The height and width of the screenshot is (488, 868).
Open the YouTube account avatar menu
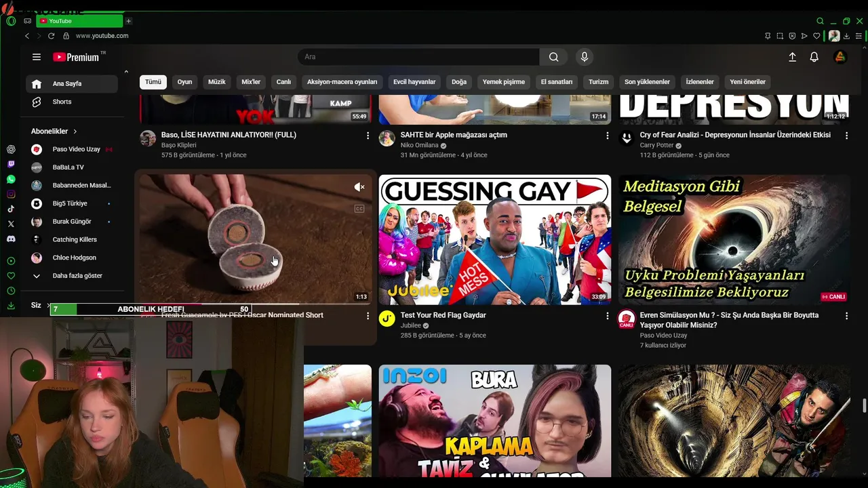tap(840, 57)
